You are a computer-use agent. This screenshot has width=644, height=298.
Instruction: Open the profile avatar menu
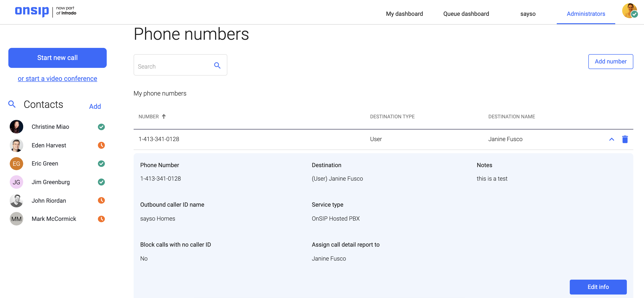click(x=629, y=11)
